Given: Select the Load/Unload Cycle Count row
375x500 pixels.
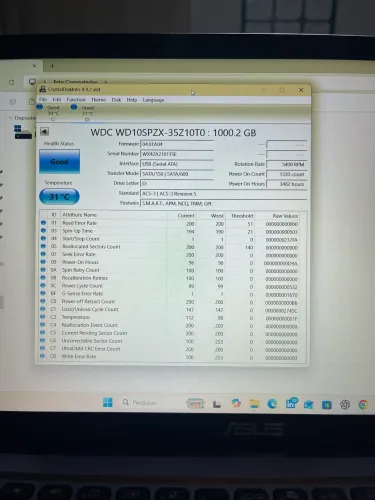Looking at the screenshot, I should tap(169, 310).
